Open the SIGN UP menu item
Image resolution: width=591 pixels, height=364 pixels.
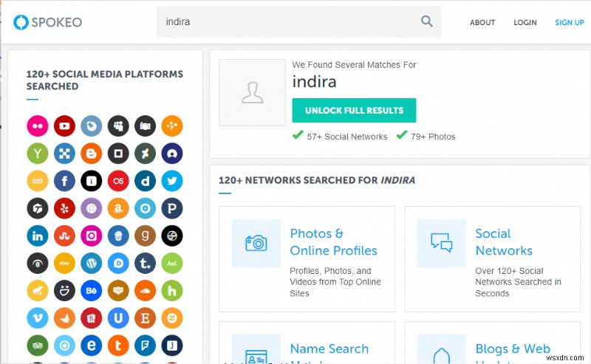[x=570, y=23]
